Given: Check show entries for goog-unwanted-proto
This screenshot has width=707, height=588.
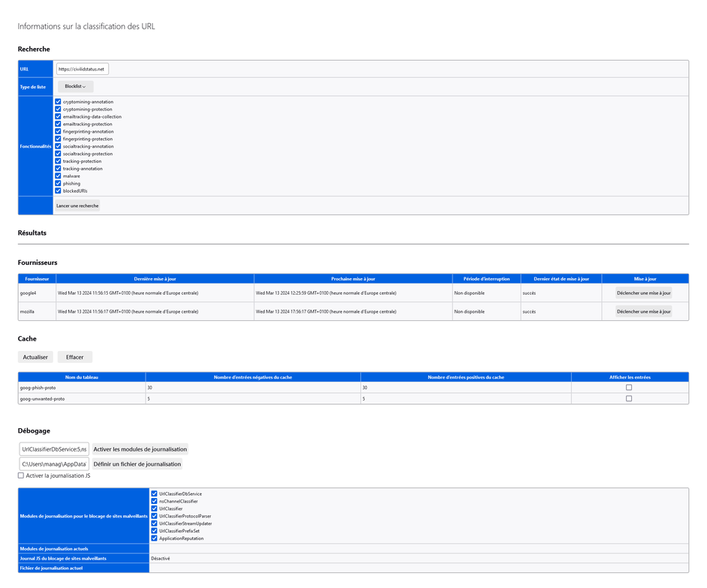Looking at the screenshot, I should (629, 399).
